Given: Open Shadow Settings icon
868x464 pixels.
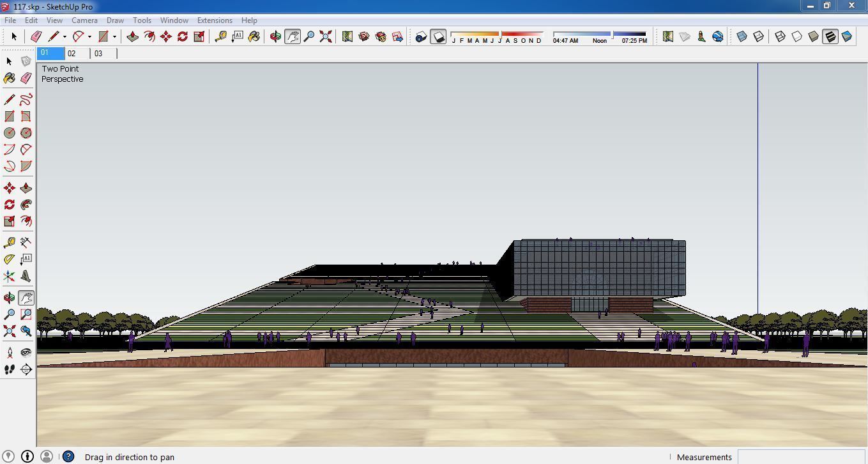Looking at the screenshot, I should [x=421, y=36].
